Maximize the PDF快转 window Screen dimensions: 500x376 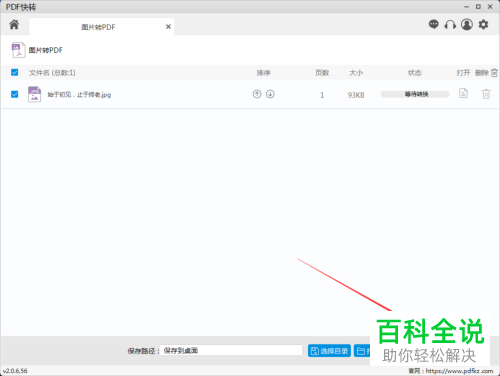pos(478,7)
